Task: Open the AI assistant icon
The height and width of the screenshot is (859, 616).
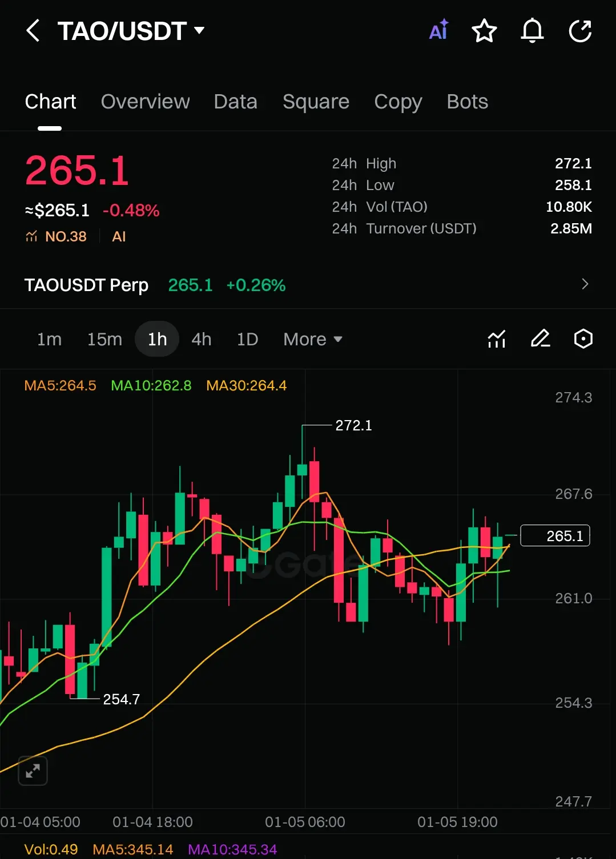Action: click(x=438, y=31)
